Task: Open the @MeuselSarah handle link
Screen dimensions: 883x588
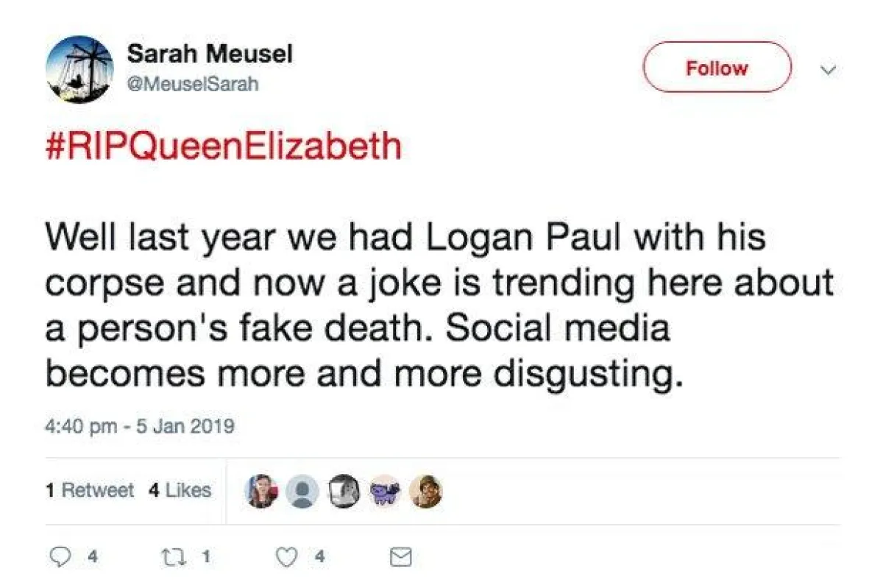Action: pyautogui.click(x=193, y=85)
